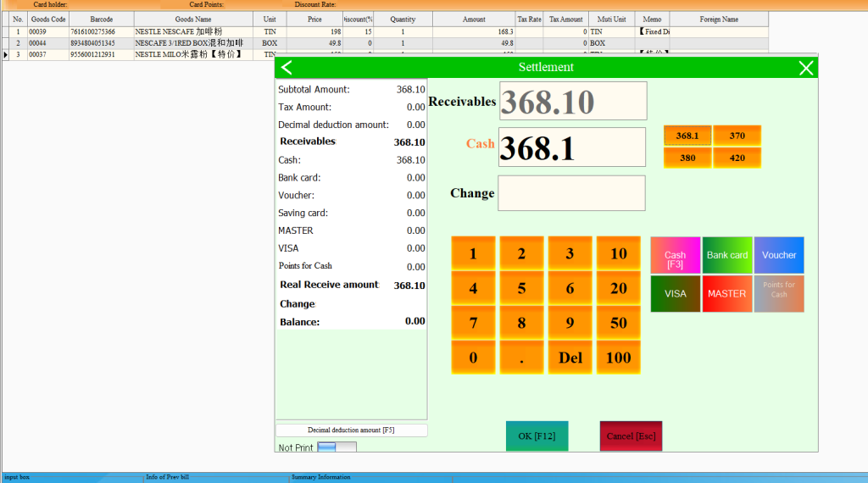Click the Goods Name column header
The width and height of the screenshot is (868, 483).
tap(193, 19)
